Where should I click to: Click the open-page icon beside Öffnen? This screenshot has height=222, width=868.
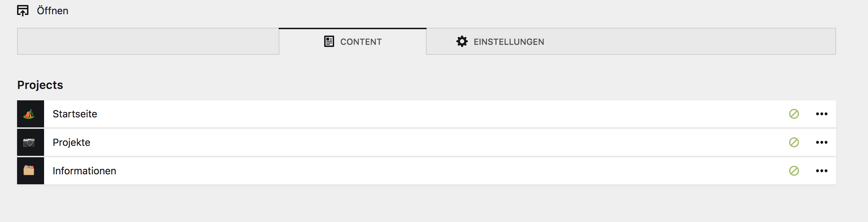coord(23,10)
